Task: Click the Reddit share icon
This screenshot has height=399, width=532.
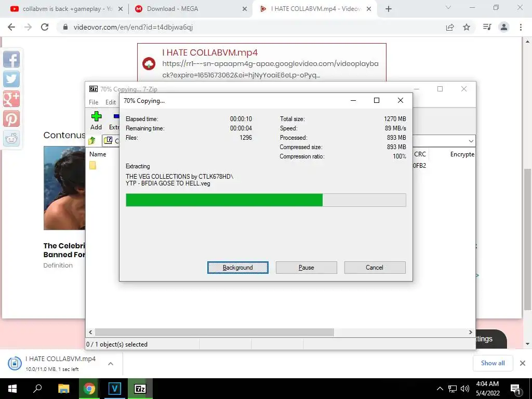Action: [11, 138]
